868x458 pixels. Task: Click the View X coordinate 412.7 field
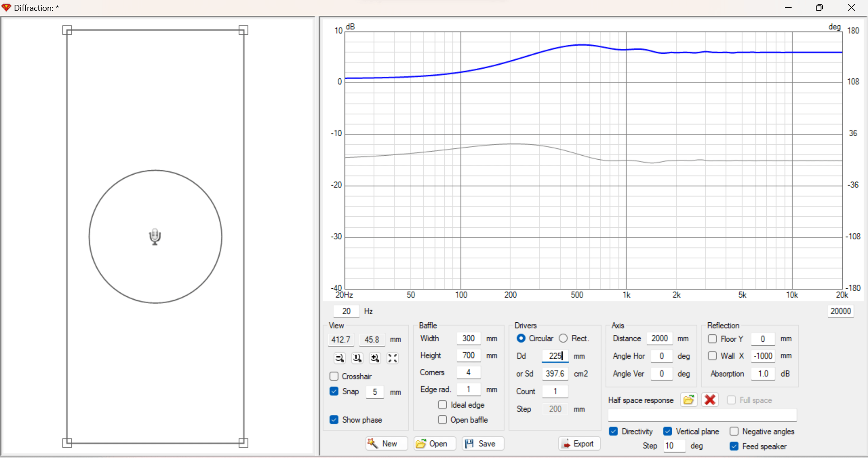pos(341,339)
